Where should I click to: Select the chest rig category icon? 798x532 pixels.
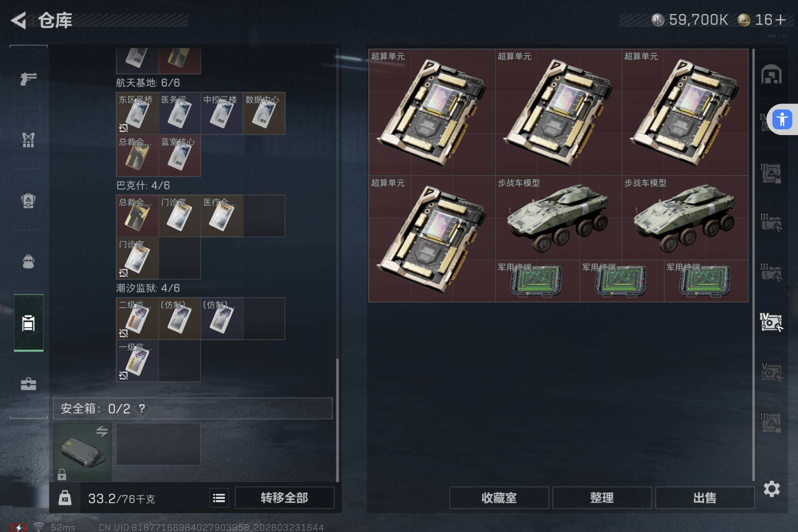(29, 201)
